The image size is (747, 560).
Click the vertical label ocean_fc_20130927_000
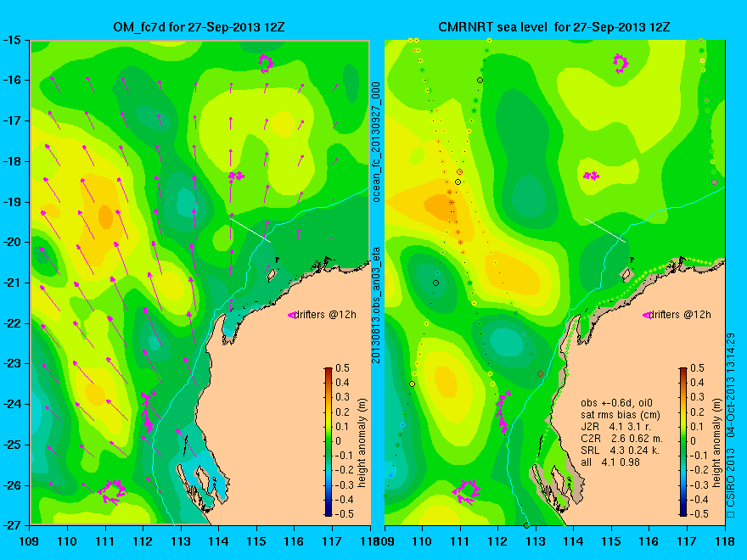point(376,142)
